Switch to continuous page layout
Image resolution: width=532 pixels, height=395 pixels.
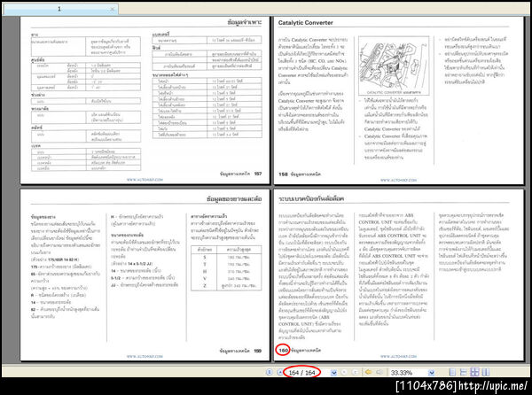tap(464, 372)
